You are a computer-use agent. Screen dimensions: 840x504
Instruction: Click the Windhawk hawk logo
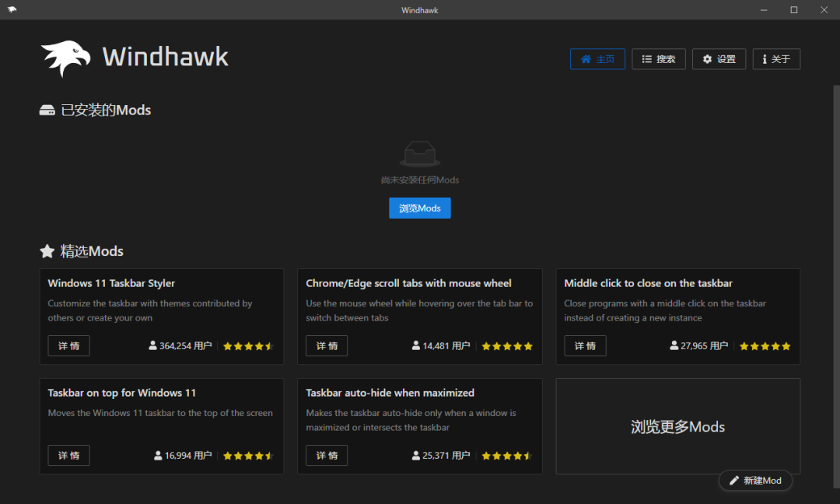[65, 58]
